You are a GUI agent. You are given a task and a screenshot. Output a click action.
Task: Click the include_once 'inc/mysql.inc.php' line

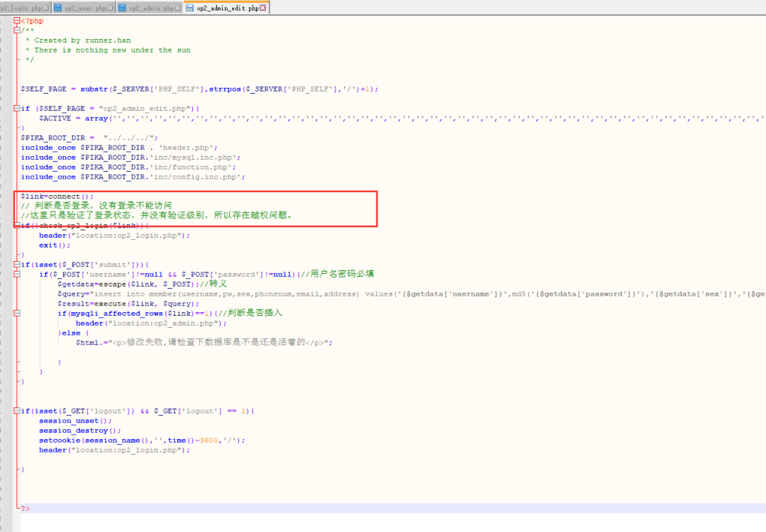click(x=131, y=157)
